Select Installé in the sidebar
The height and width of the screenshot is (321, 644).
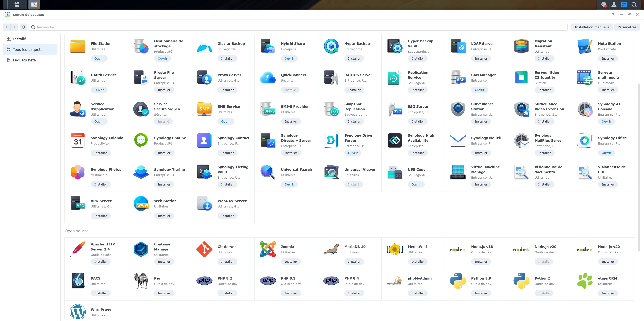[30, 39]
